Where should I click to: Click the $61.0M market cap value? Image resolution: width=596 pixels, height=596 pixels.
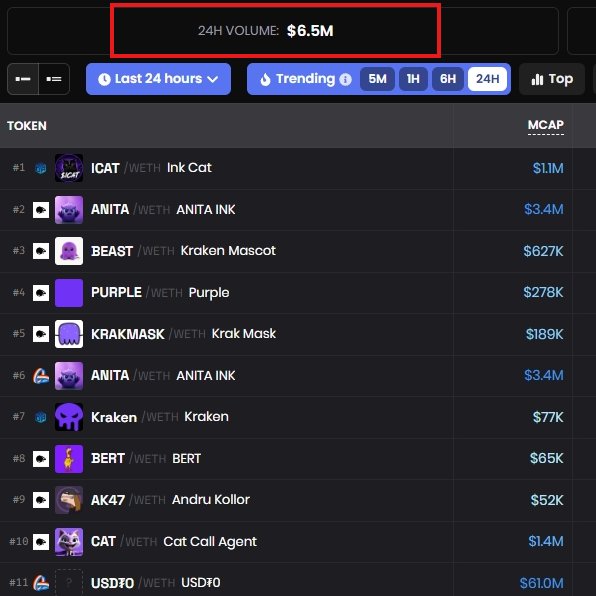(542, 583)
